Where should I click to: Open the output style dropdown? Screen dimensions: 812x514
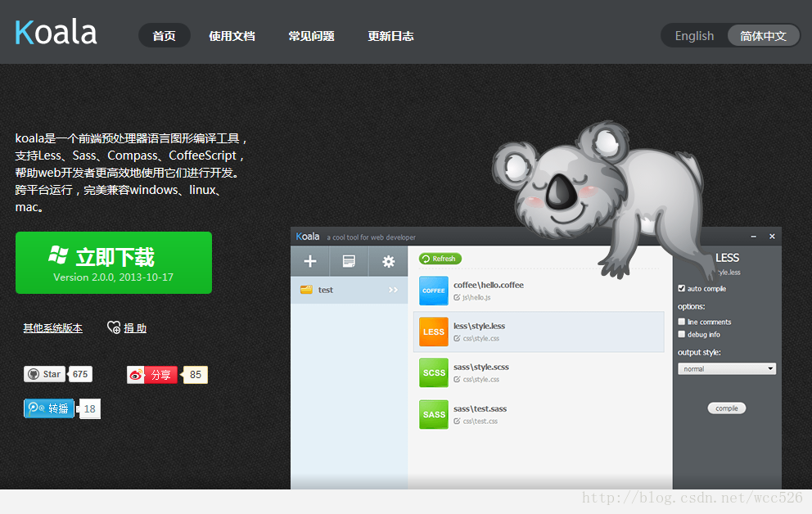[x=727, y=368]
